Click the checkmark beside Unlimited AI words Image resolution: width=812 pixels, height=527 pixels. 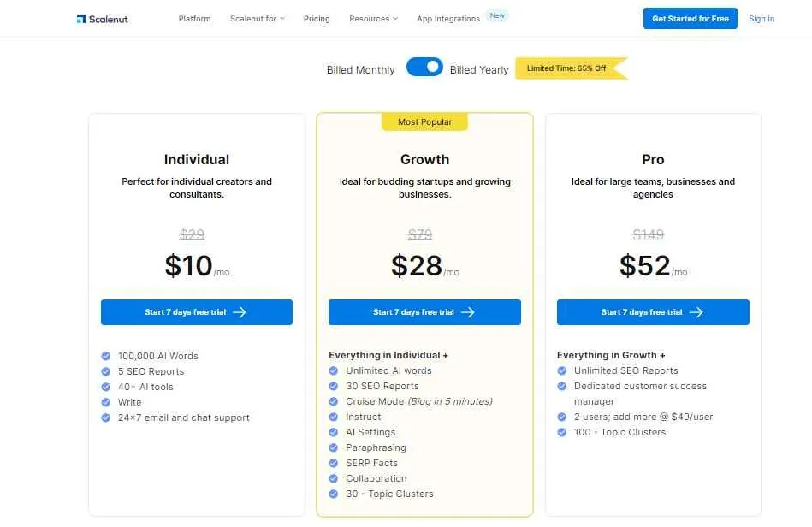pos(334,370)
